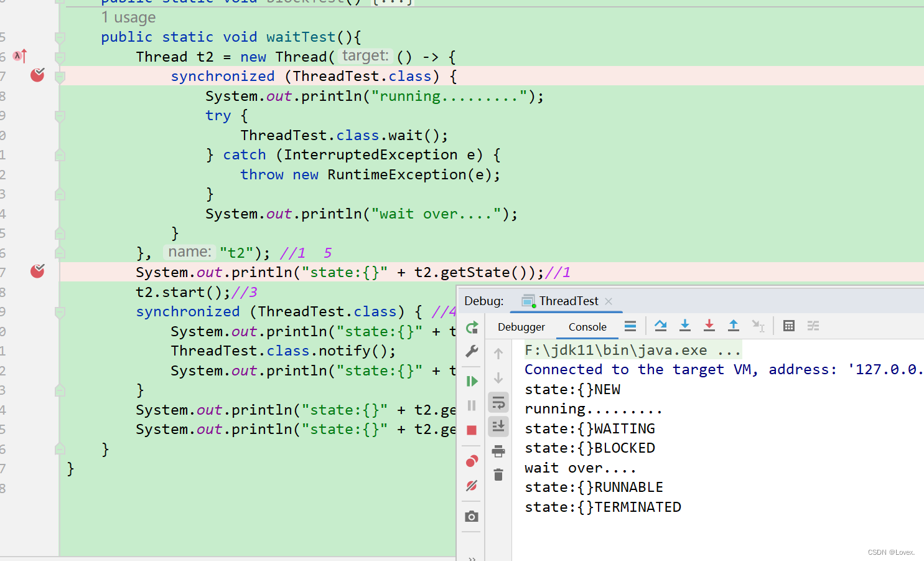
Task: Toggle breakpoint on first getState println line
Action: click(x=37, y=271)
